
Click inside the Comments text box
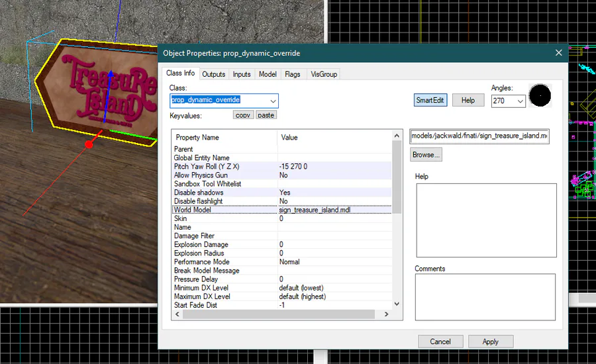[x=485, y=297]
